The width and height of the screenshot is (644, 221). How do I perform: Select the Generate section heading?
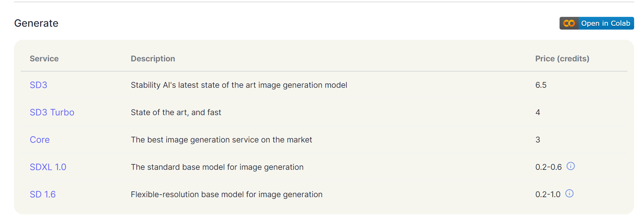pyautogui.click(x=36, y=23)
